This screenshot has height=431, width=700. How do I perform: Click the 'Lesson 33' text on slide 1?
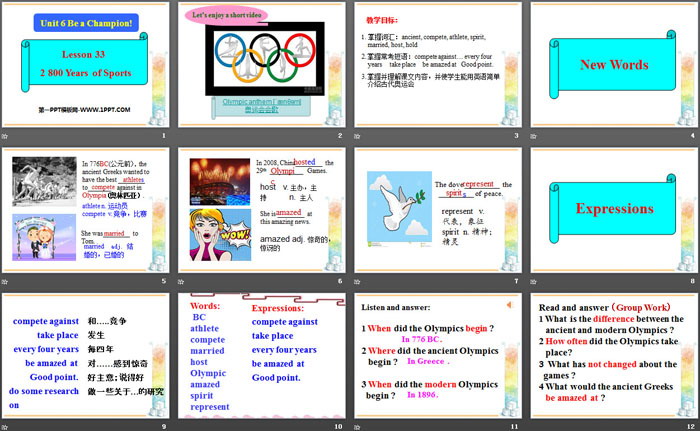(83, 54)
